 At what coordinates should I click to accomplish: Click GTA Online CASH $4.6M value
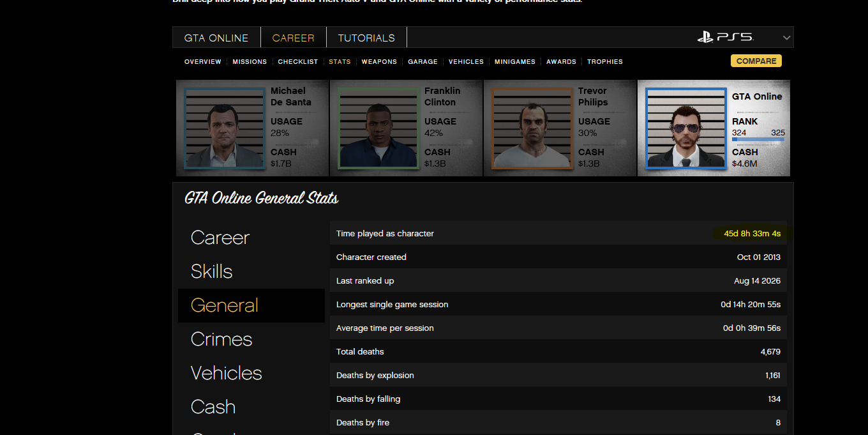pyautogui.click(x=745, y=164)
